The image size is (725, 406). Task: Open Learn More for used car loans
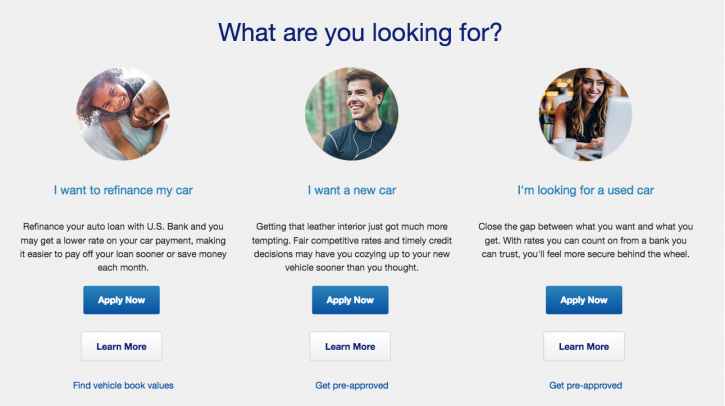(x=584, y=346)
